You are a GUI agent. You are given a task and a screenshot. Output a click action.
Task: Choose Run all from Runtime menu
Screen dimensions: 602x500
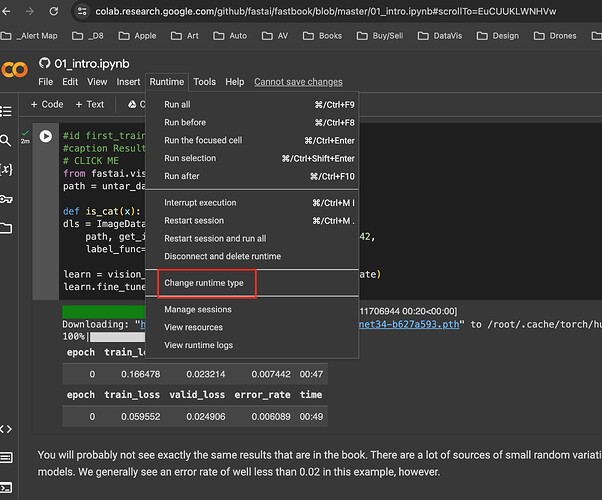click(177, 104)
